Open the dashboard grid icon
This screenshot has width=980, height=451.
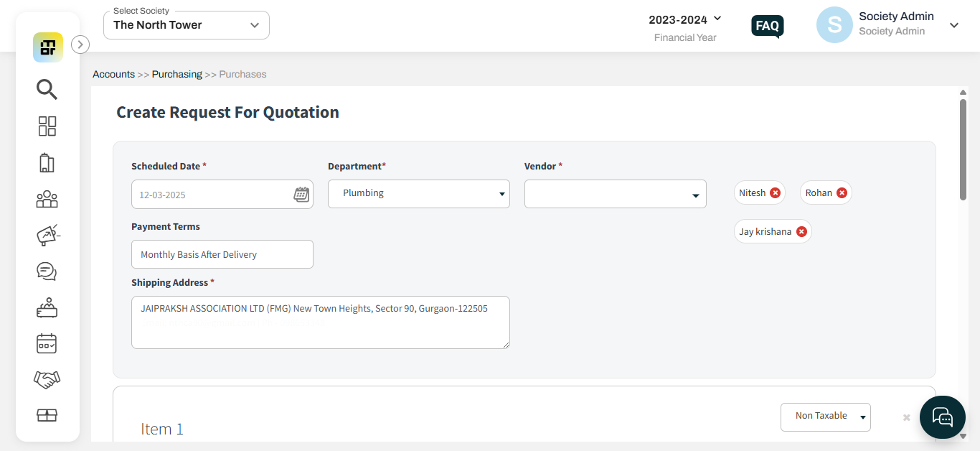tap(47, 126)
